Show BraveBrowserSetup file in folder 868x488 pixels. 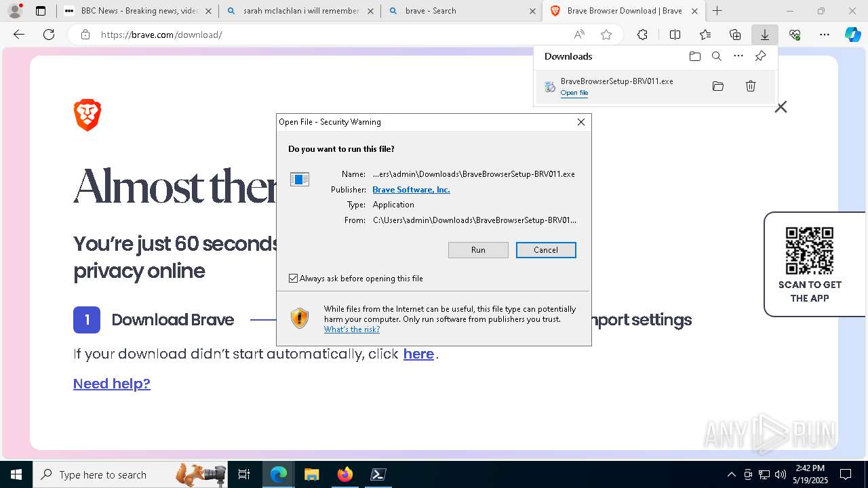pos(718,86)
